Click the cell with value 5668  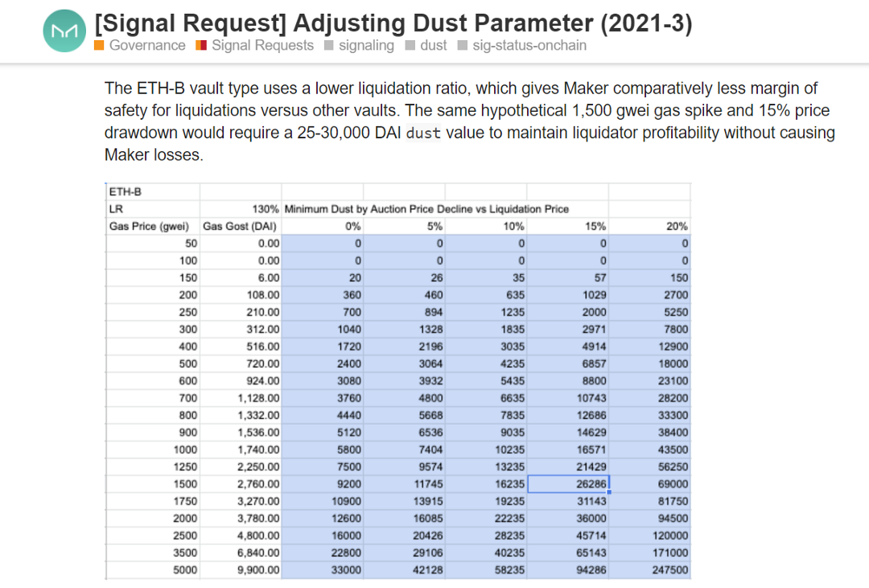(x=405, y=415)
